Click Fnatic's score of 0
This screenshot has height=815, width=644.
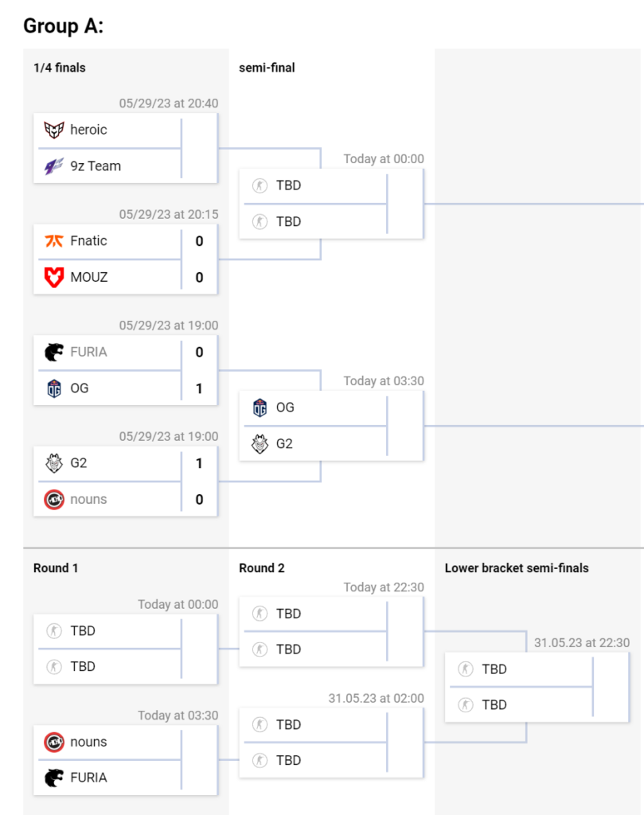point(199,241)
